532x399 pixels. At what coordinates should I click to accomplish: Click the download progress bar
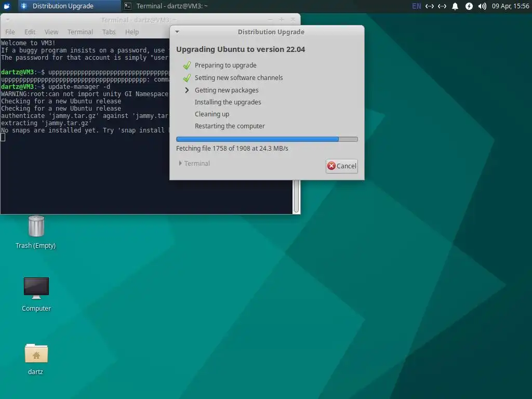pos(267,139)
